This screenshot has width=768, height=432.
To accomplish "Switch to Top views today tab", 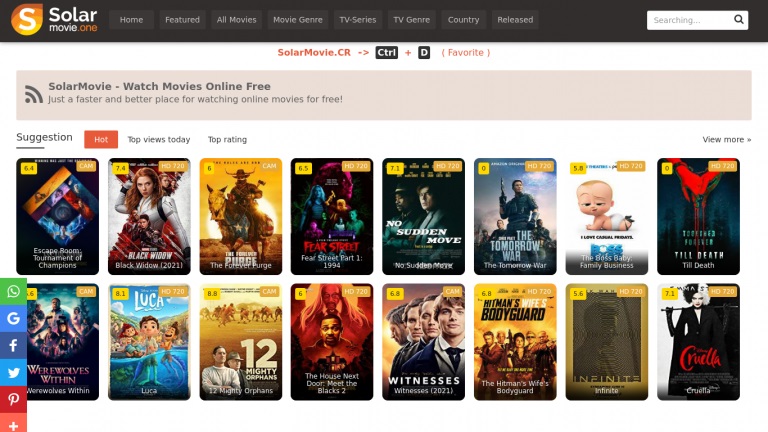I will (x=159, y=140).
